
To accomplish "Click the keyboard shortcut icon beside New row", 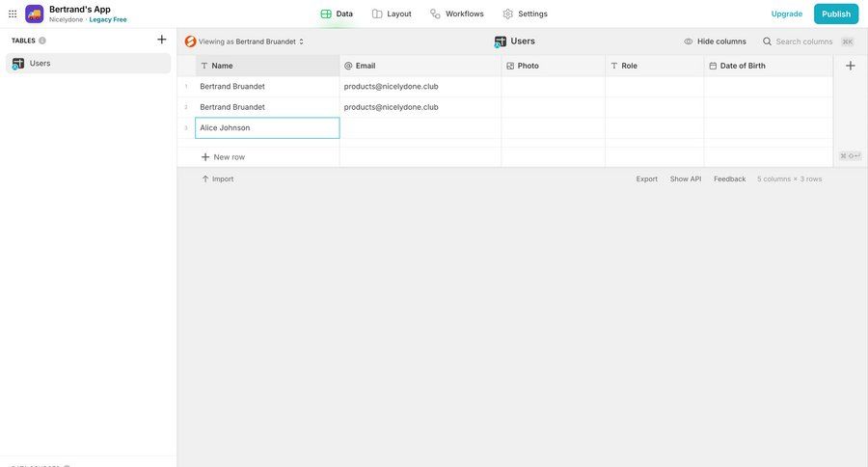I will (x=850, y=156).
